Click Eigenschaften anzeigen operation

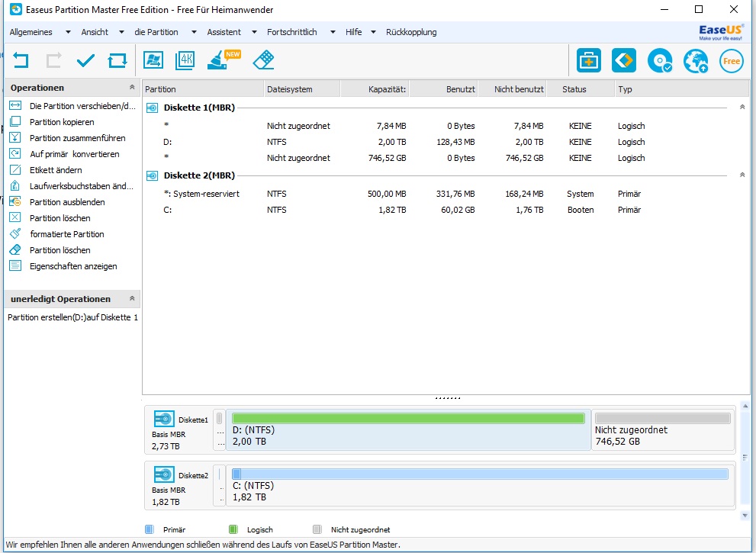click(x=73, y=266)
